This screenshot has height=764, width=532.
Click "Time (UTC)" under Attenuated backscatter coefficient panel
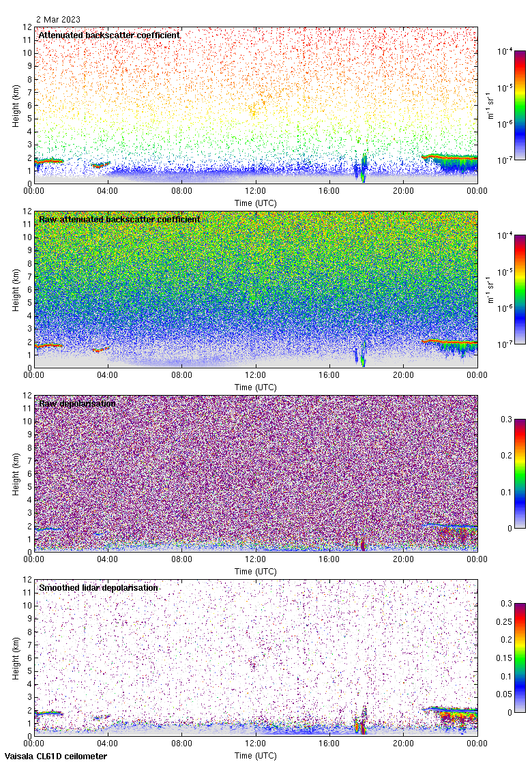pyautogui.click(x=255, y=203)
